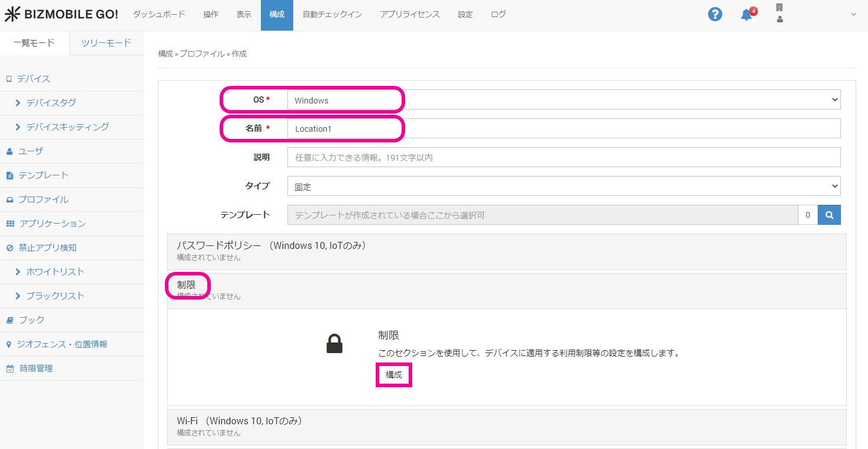Open 禁止アプリ検知 in the sidebar
The height and width of the screenshot is (449, 868).
pos(47,248)
